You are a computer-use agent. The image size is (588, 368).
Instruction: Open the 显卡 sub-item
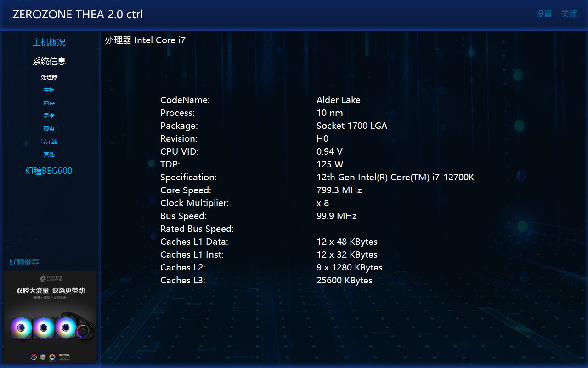(x=49, y=116)
